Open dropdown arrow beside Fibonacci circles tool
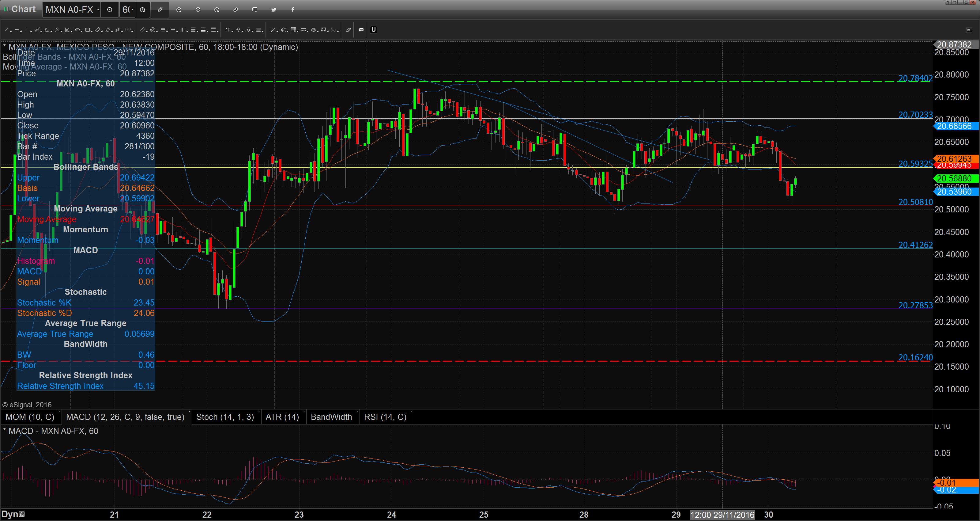Image resolution: width=980 pixels, height=521 pixels. (x=157, y=31)
